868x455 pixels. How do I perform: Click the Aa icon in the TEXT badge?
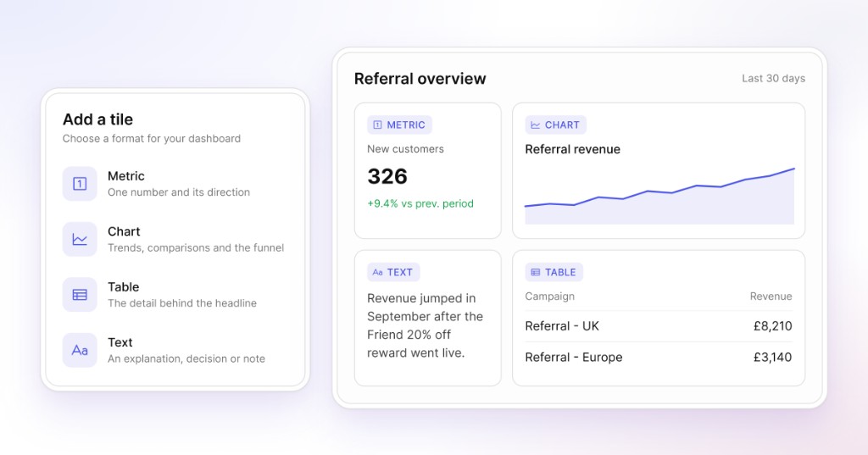tap(377, 272)
